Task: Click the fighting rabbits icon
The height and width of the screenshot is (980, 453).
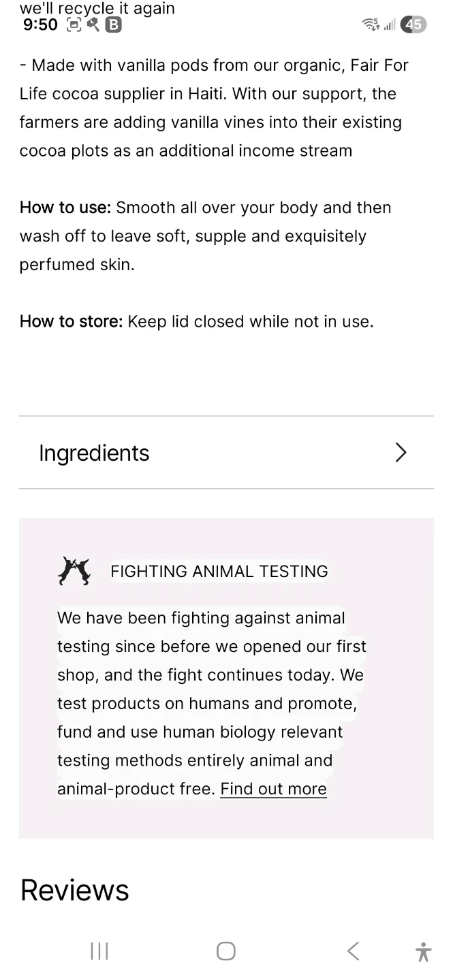Action: (74, 571)
